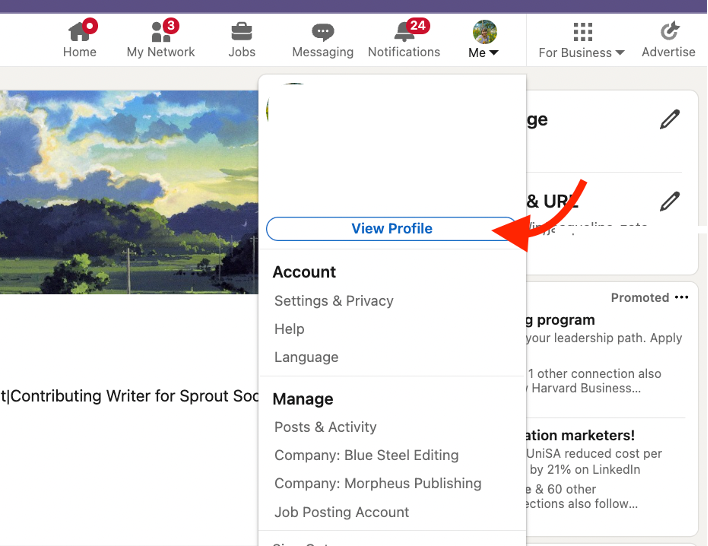
Task: Open the Messaging speech bubble icon
Action: pos(322,32)
